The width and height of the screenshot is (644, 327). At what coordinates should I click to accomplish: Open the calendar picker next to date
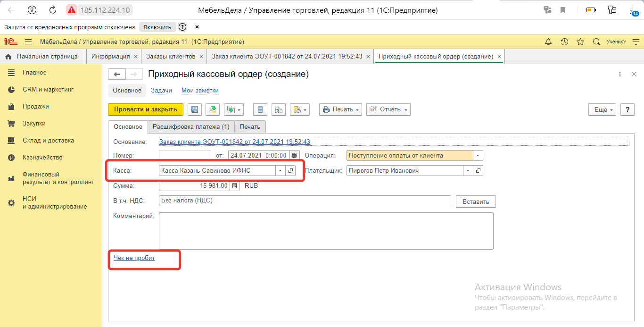[295, 155]
